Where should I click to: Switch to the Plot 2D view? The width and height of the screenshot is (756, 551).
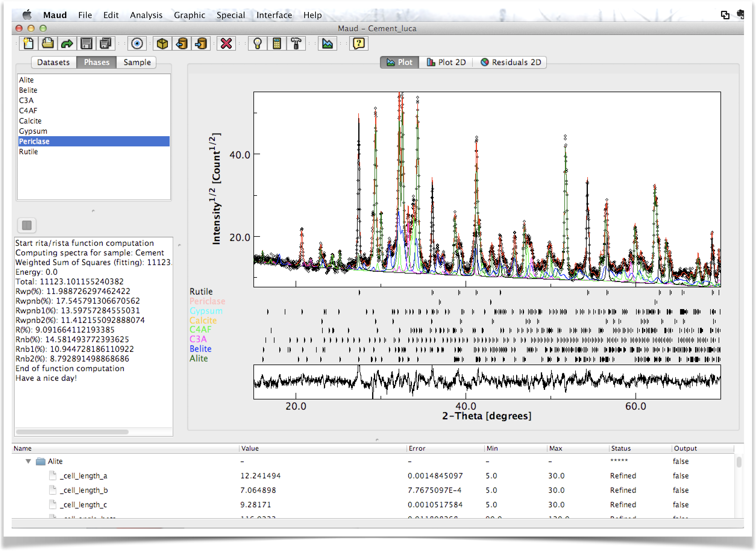[x=446, y=62]
